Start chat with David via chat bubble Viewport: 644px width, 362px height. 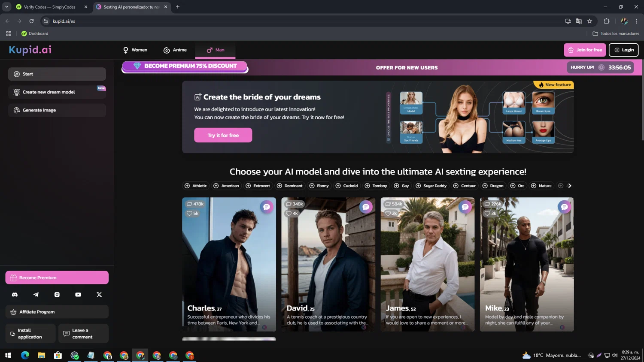[366, 207]
